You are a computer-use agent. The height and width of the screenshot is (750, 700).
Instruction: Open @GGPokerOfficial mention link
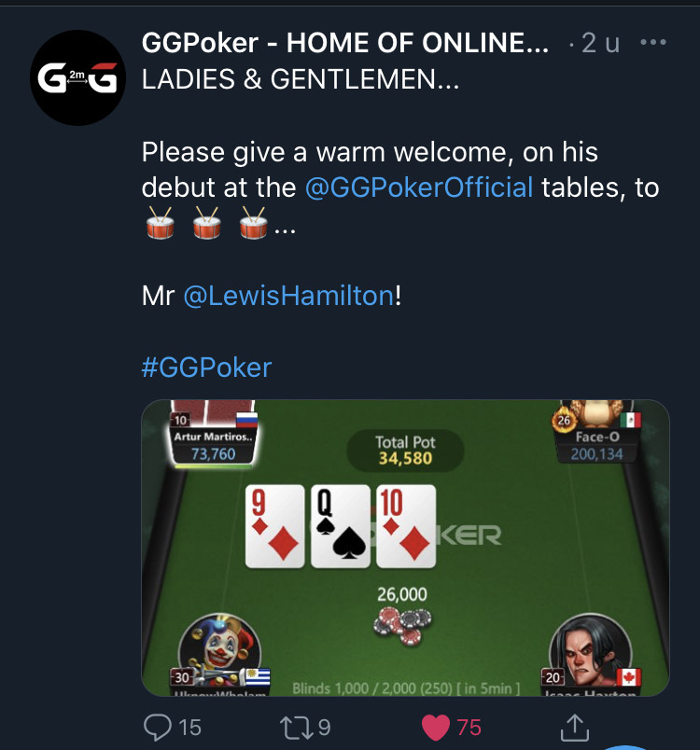click(x=419, y=187)
